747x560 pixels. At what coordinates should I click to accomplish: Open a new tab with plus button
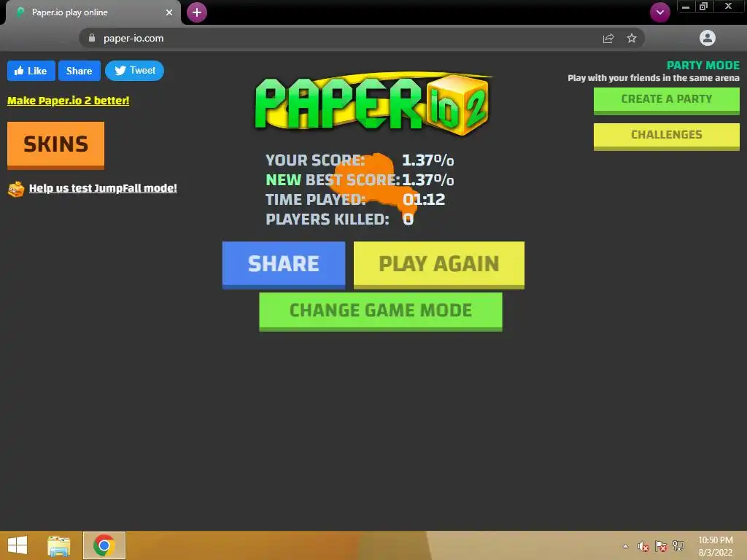pos(197,12)
